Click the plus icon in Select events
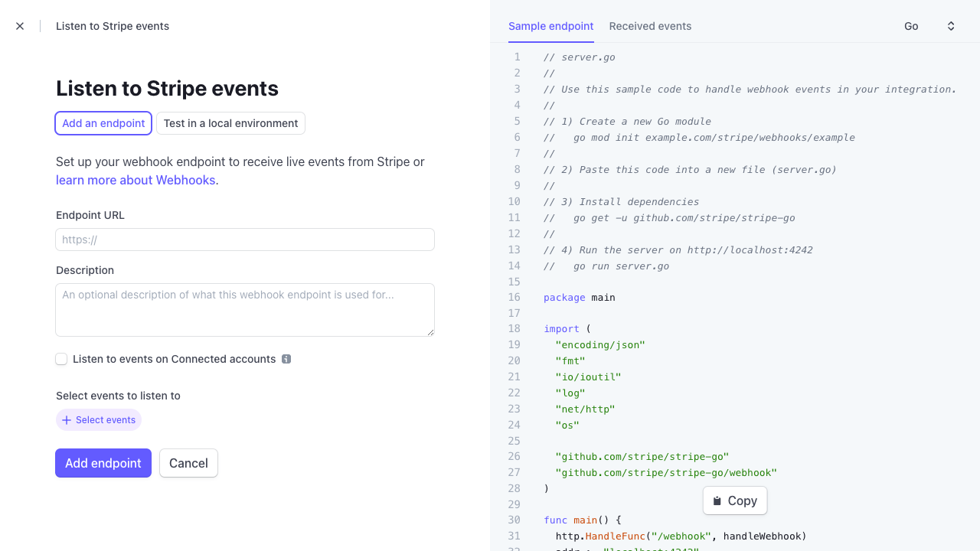Screen dimensions: 980x551 (x=67, y=420)
